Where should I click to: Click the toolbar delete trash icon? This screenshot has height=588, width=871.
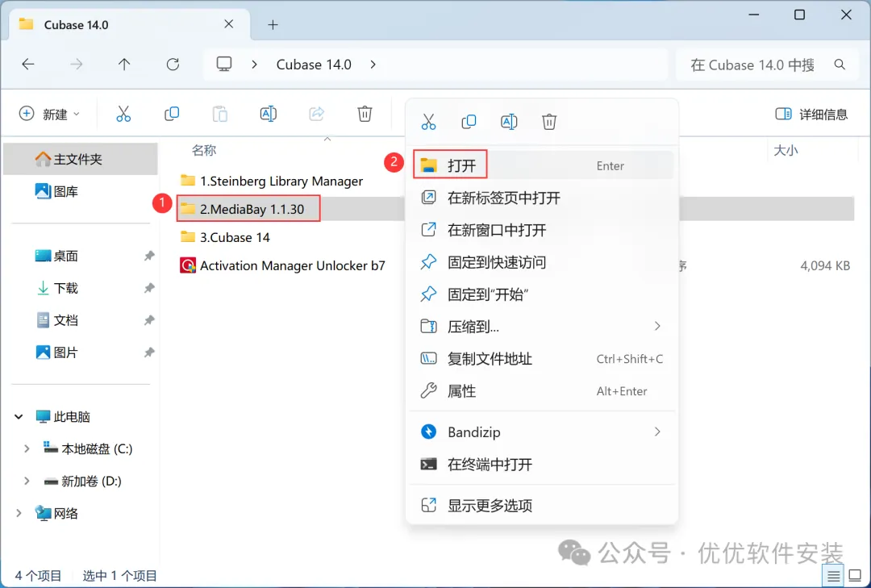(x=365, y=114)
